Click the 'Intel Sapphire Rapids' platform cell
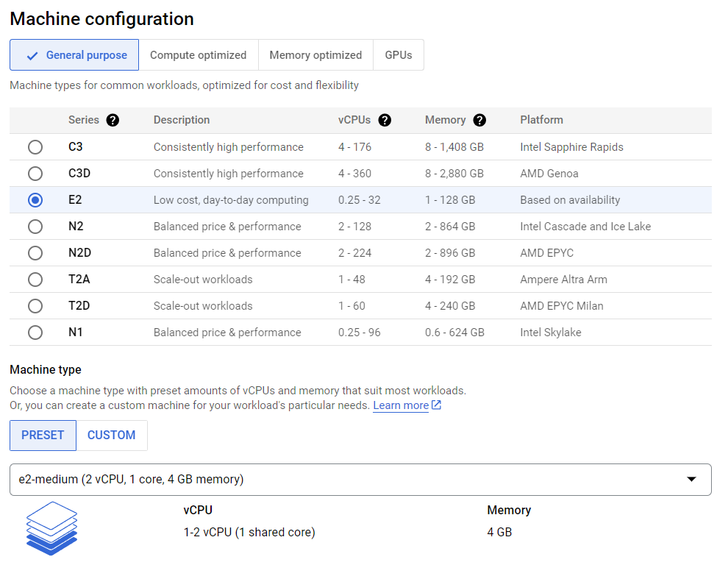728x565 pixels. point(571,147)
